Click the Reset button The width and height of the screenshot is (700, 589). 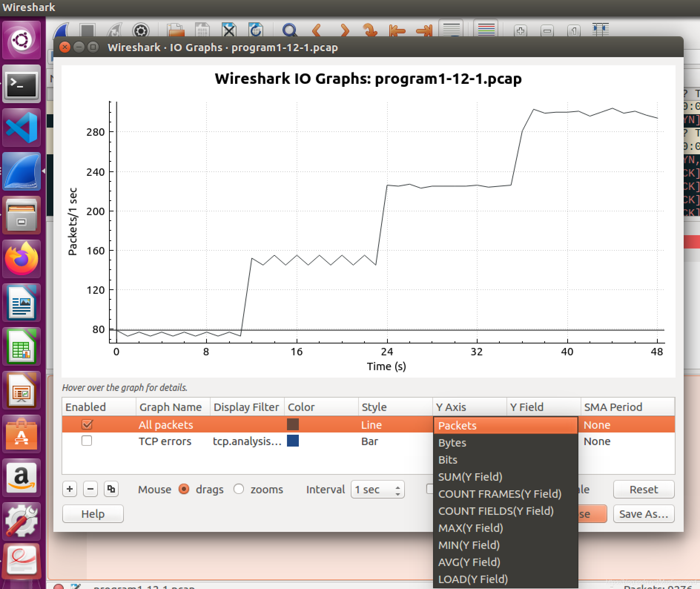[x=644, y=489]
